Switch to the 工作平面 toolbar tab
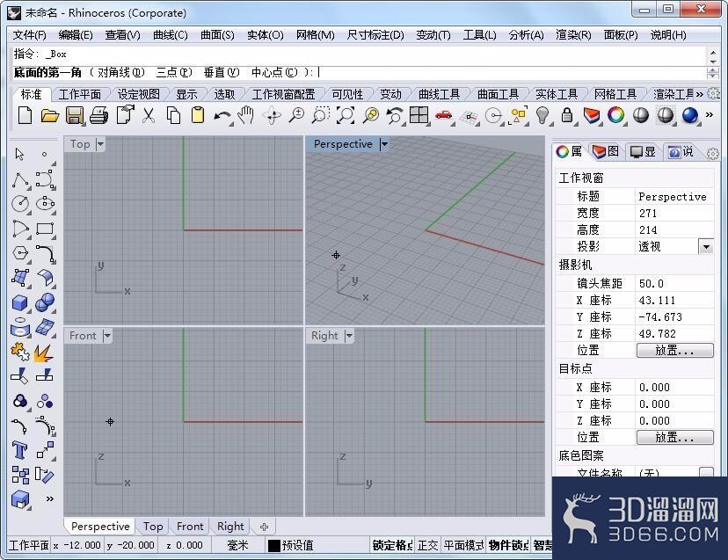 (x=80, y=94)
